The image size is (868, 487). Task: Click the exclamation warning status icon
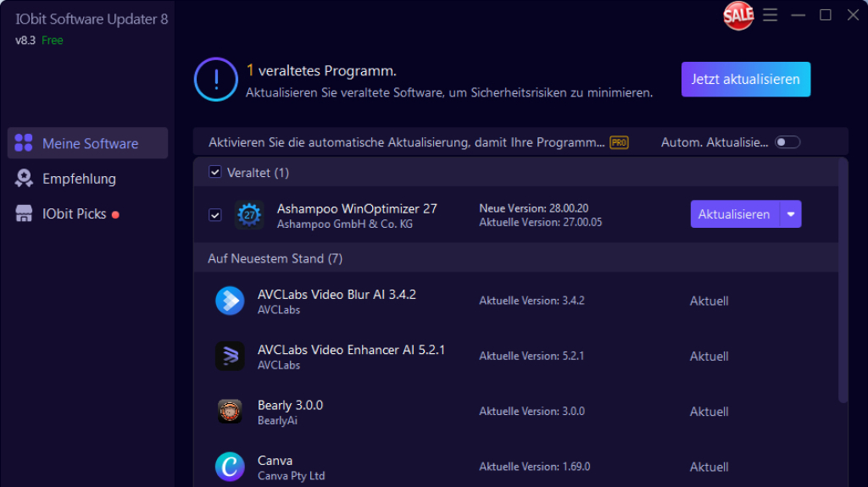tap(216, 79)
